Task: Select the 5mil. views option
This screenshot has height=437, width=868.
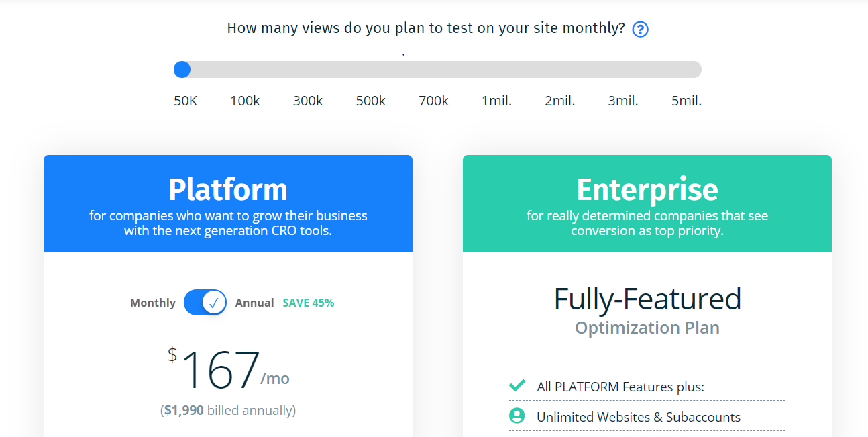Action: pyautogui.click(x=686, y=100)
